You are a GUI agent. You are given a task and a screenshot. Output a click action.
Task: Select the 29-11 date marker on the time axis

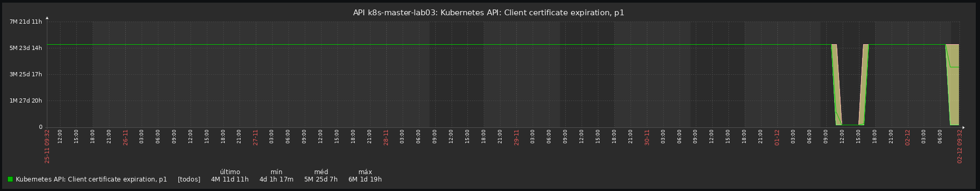point(517,137)
